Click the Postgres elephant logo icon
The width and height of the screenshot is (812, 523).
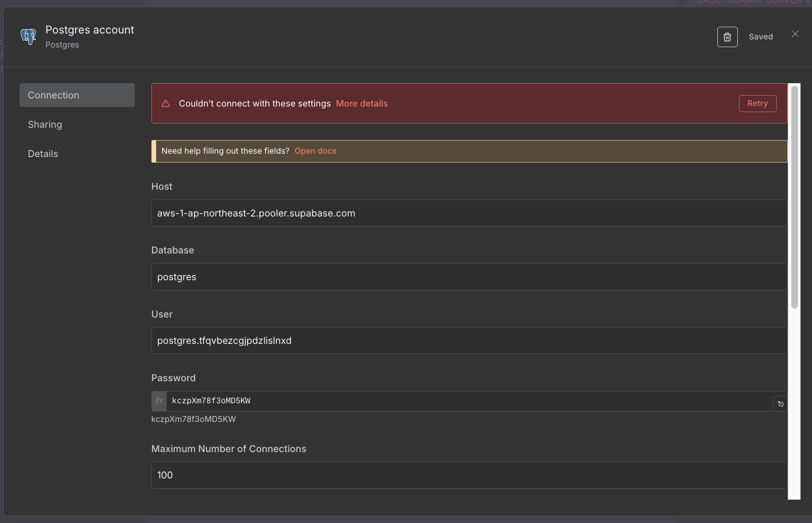(x=28, y=37)
